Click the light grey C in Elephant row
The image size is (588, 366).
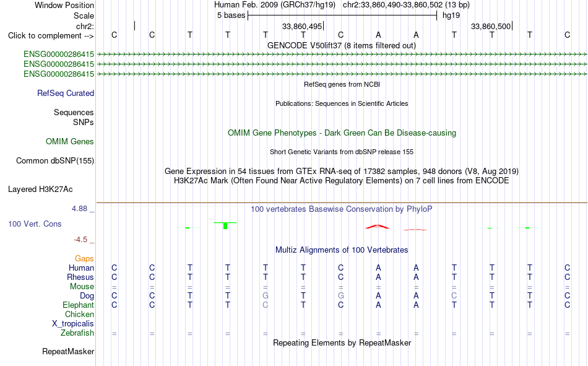coord(266,305)
